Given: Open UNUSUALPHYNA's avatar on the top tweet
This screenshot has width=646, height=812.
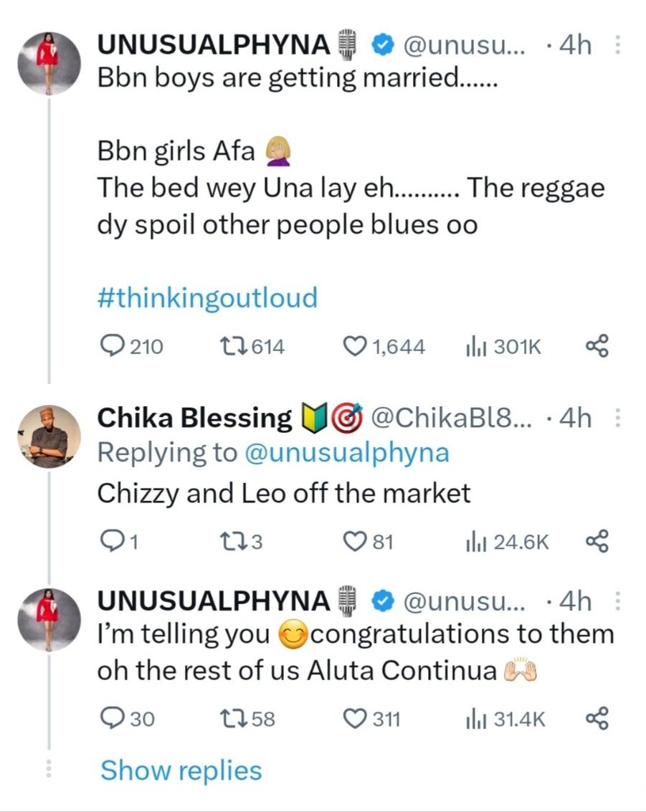Looking at the screenshot, I should (49, 63).
